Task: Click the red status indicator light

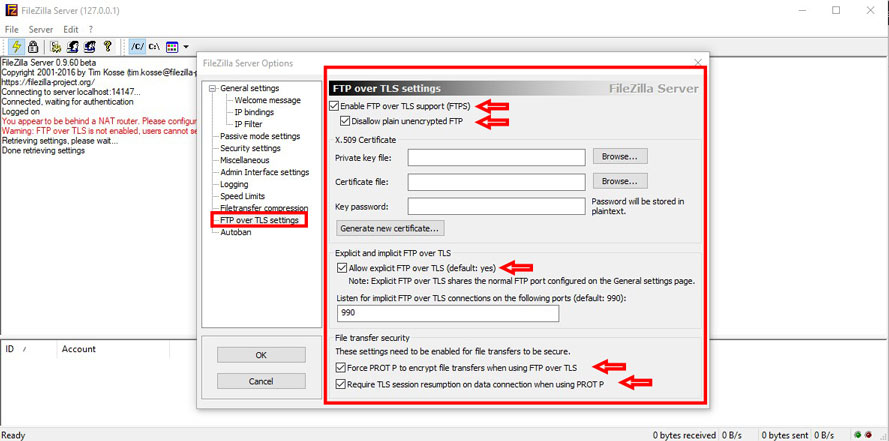Action: point(867,435)
